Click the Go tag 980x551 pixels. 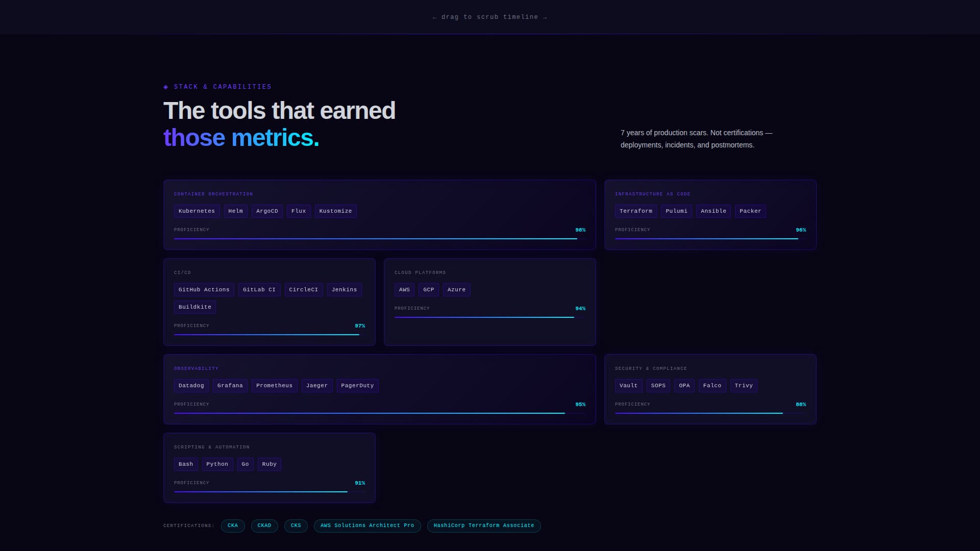tap(246, 464)
